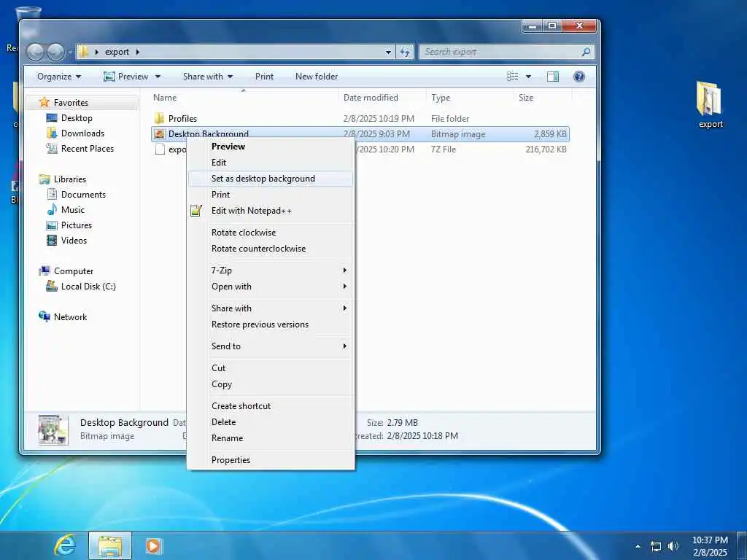Click the New folder toolbar button
Viewport: 747px width, 560px height.
[317, 77]
